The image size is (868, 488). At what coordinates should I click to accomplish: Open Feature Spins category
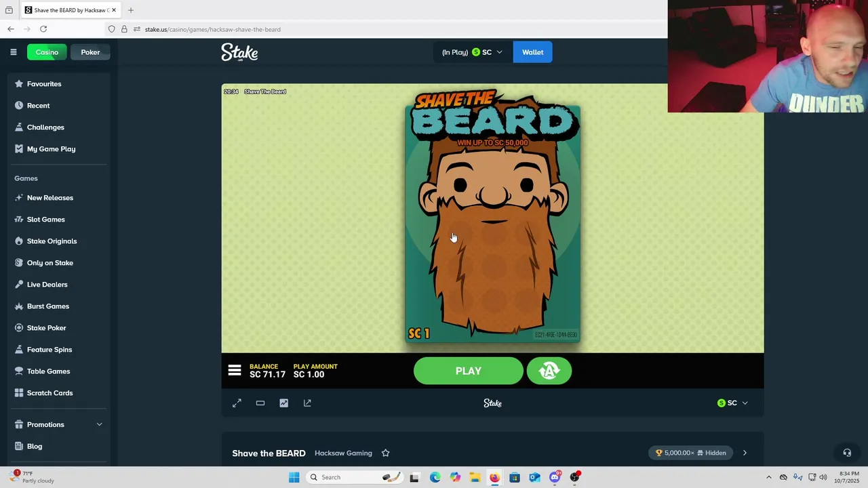58,350
